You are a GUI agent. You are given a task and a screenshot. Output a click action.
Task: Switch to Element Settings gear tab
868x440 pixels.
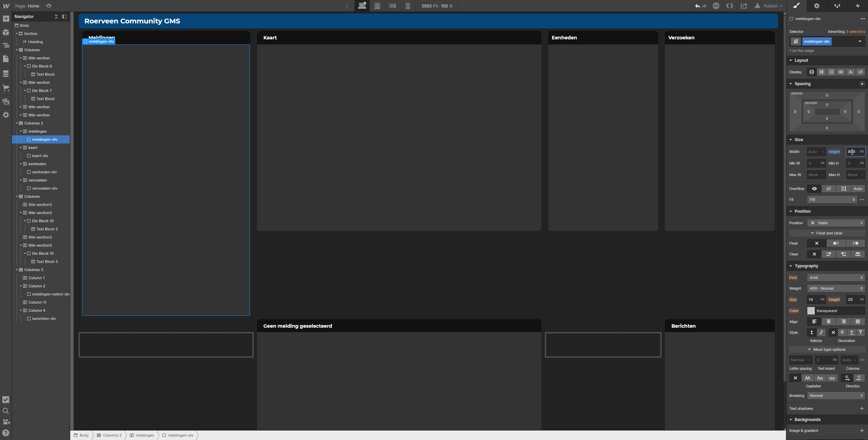click(x=817, y=6)
